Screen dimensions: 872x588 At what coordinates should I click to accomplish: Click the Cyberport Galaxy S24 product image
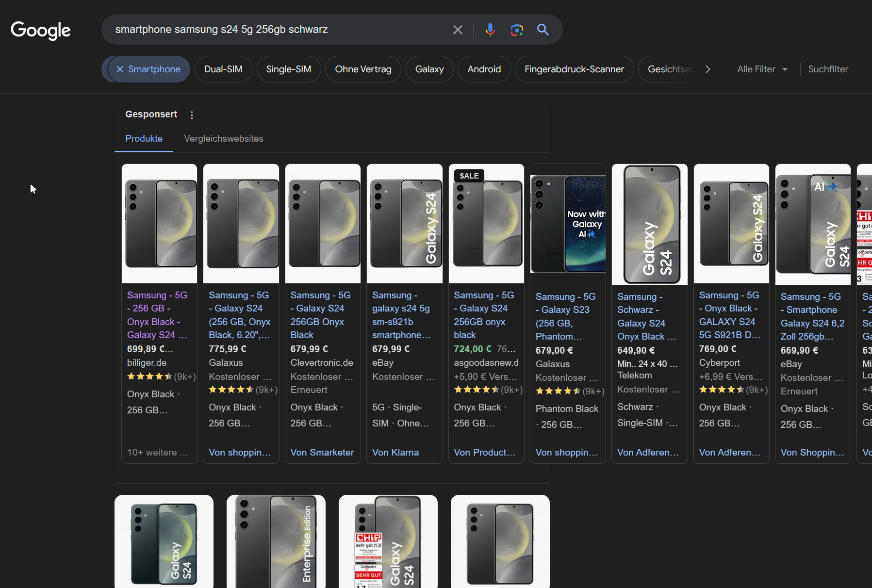[x=731, y=224]
